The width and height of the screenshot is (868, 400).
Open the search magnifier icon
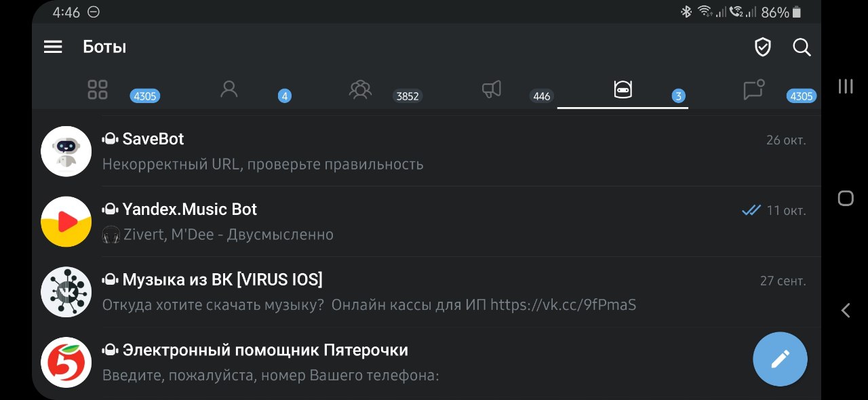click(802, 47)
